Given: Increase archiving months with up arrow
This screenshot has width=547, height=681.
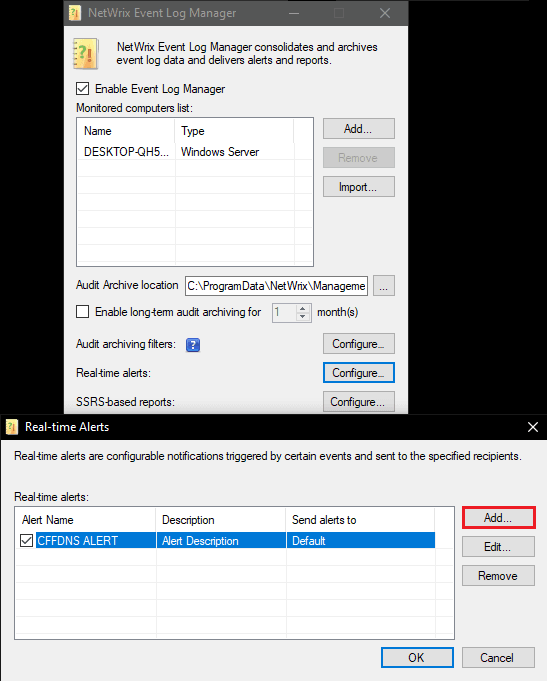Looking at the screenshot, I should click(x=303, y=309).
